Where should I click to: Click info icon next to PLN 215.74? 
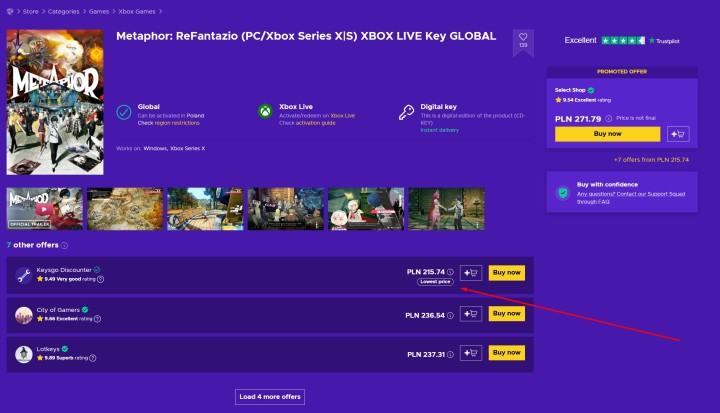point(450,272)
